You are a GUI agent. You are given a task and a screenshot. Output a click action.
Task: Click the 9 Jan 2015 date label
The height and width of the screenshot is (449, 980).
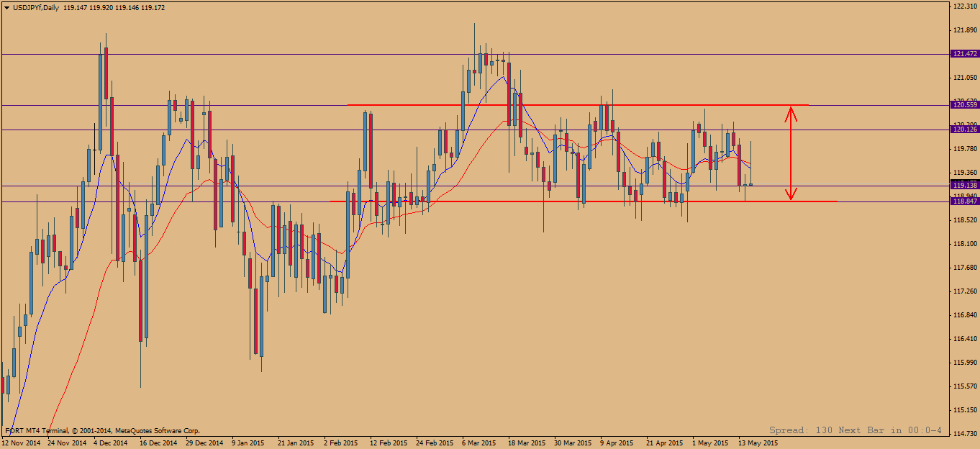[248, 443]
